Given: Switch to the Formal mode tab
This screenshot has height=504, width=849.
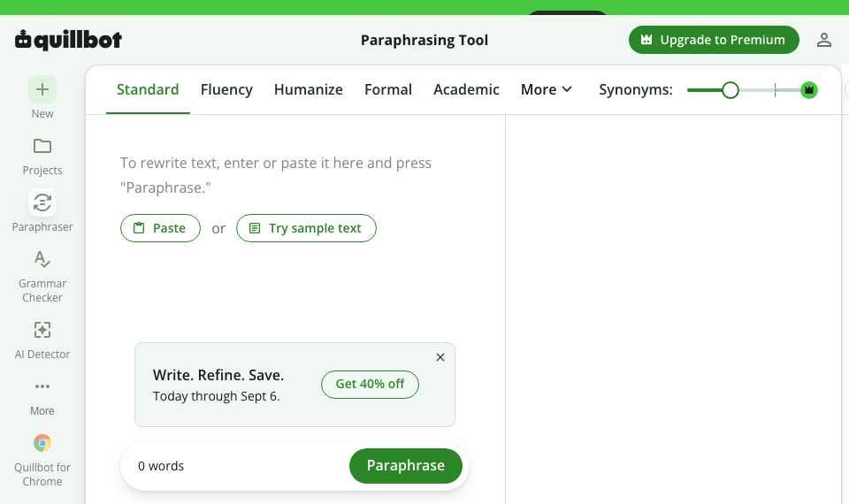Looking at the screenshot, I should [387, 89].
